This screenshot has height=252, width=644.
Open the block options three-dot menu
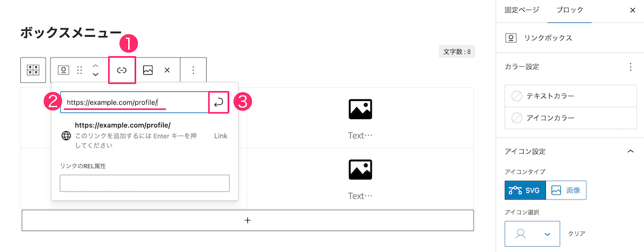click(194, 70)
